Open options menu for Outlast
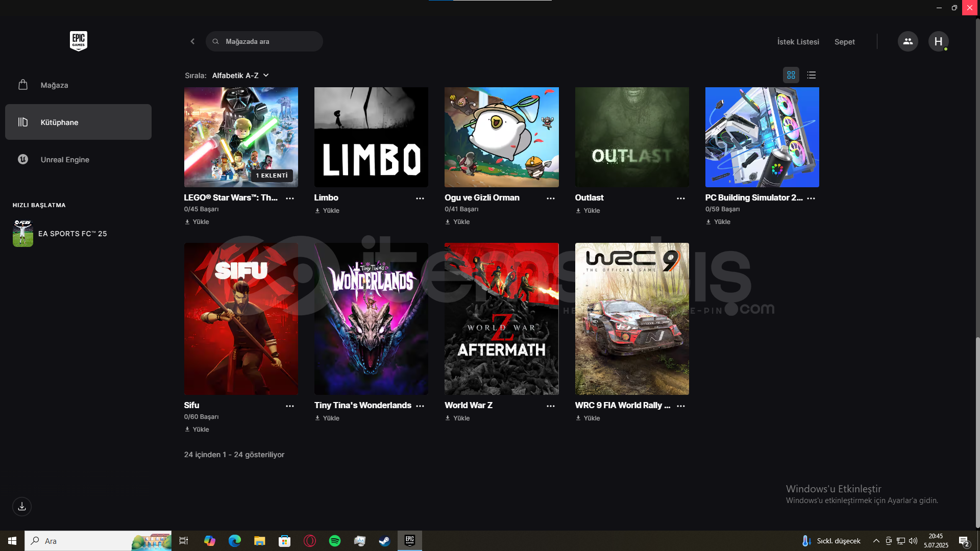The height and width of the screenshot is (551, 980). [x=681, y=198]
